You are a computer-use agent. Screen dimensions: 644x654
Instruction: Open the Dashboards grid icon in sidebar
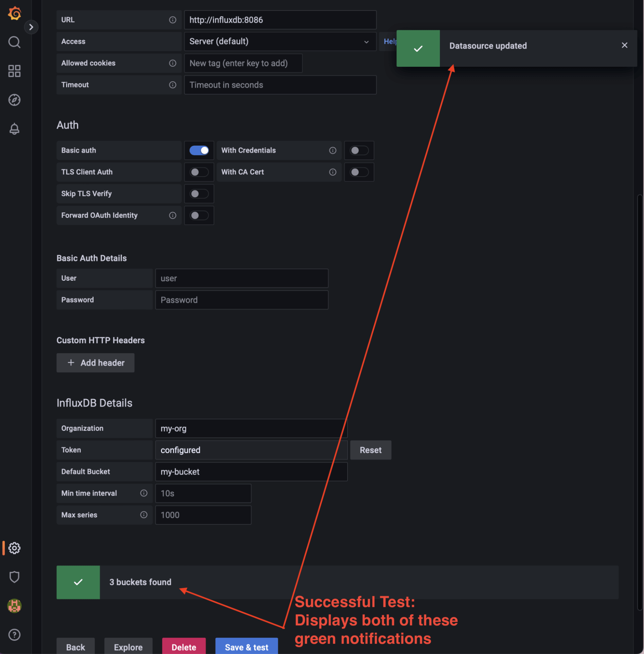coord(14,71)
